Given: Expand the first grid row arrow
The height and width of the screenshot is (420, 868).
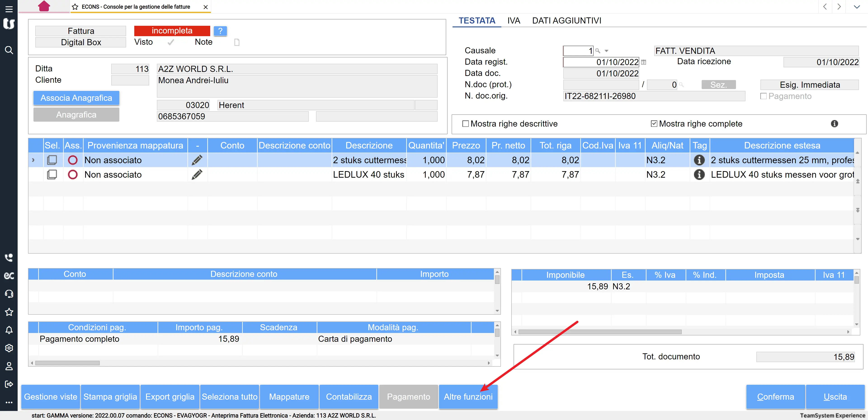Looking at the screenshot, I should coord(33,160).
